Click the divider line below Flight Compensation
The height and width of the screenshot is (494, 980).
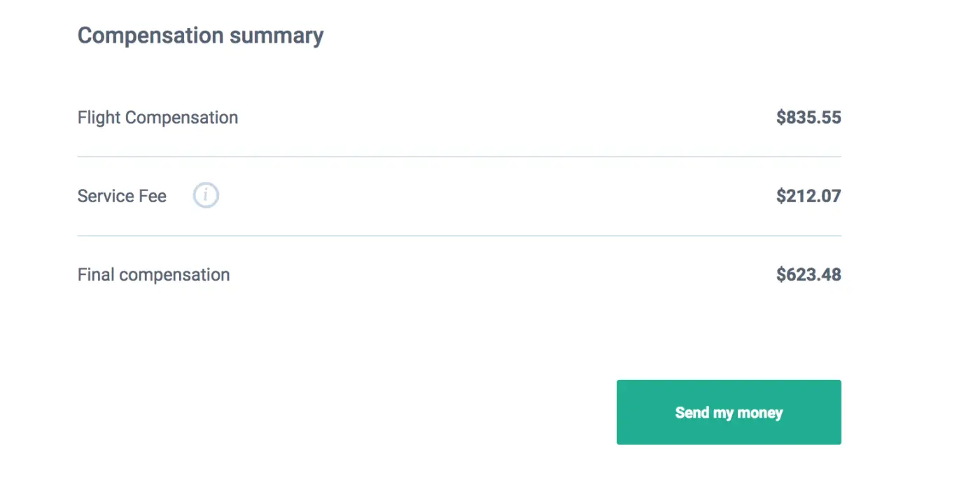[459, 157]
